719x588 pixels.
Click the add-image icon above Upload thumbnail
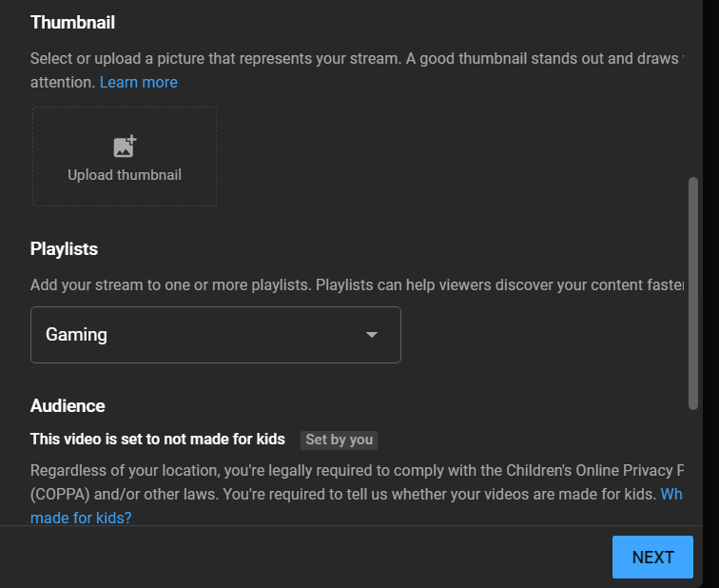125,147
